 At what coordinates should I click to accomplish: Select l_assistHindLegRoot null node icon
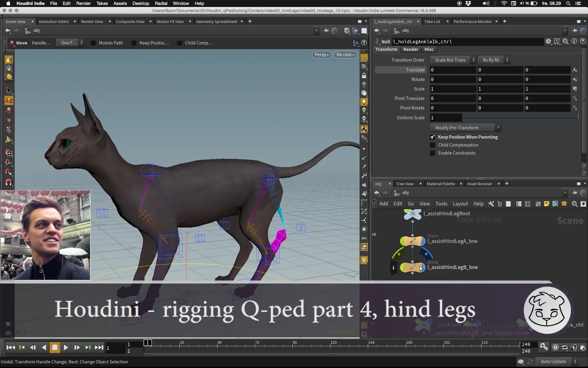(412, 214)
